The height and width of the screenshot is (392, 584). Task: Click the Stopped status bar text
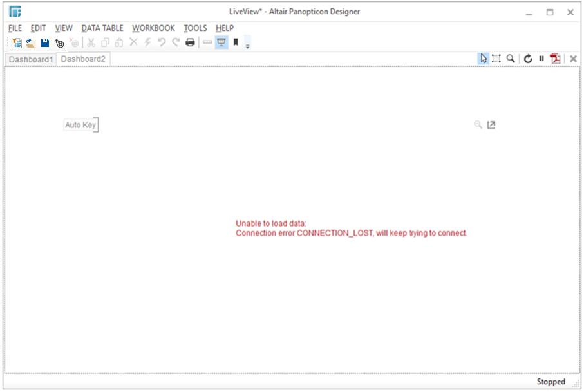pyautogui.click(x=551, y=382)
